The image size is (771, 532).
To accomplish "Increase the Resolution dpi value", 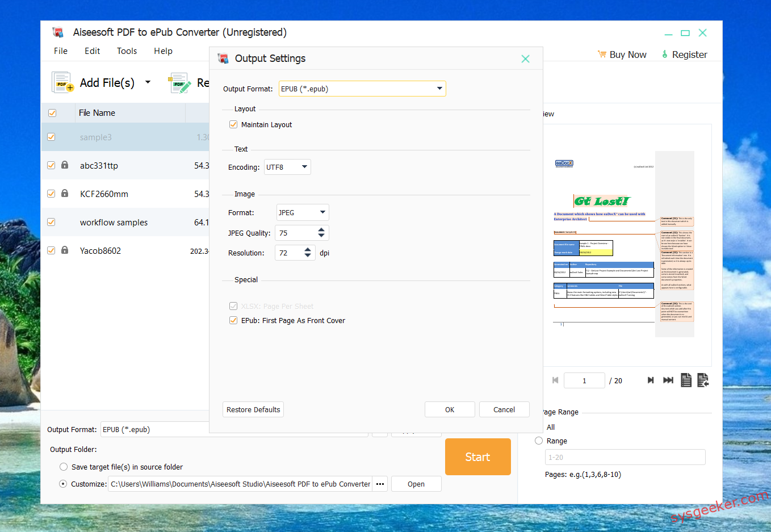I will (x=308, y=250).
